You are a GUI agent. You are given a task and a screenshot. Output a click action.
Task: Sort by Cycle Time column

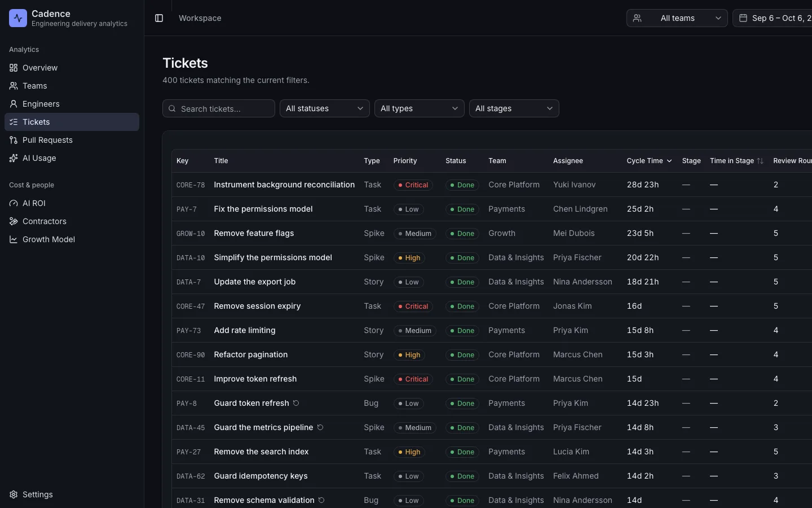[x=650, y=161]
